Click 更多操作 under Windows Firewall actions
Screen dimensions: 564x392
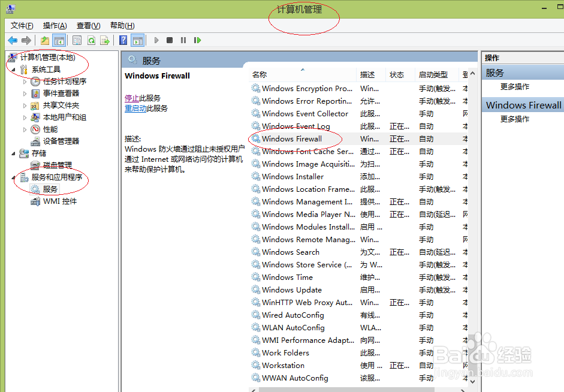(x=515, y=119)
